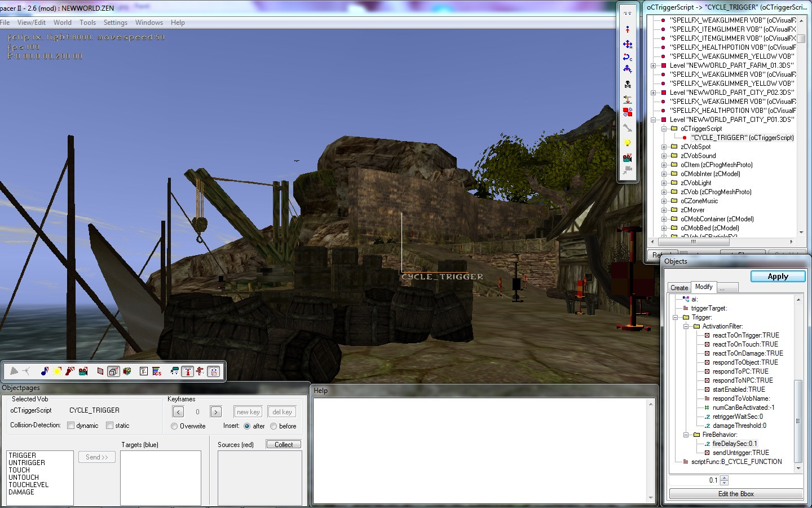
Task: Click the red polygon plane icon
Action: click(100, 371)
